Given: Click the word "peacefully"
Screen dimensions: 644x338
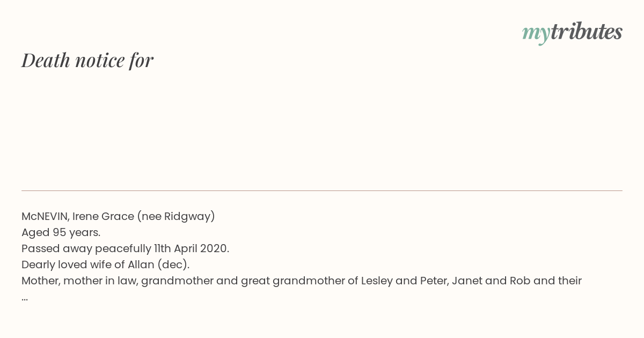Looking at the screenshot, I should [x=123, y=248].
